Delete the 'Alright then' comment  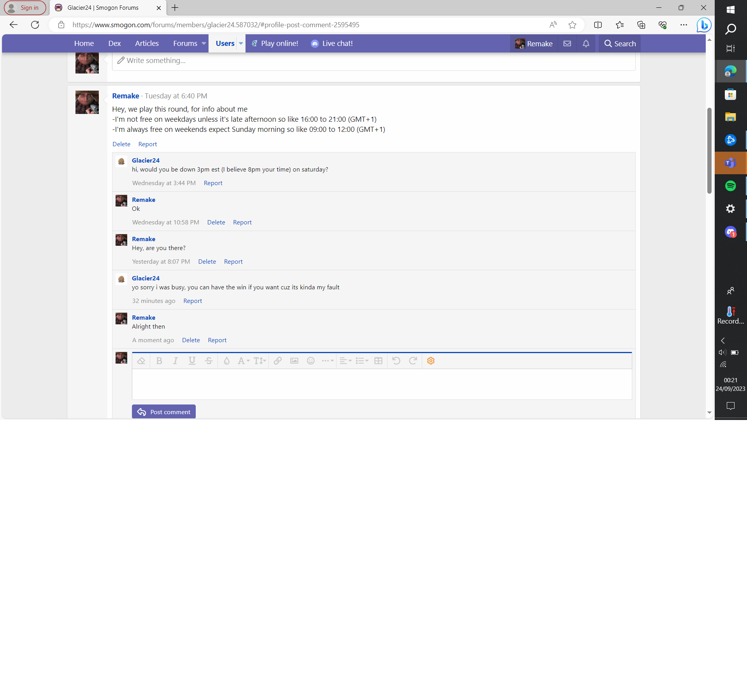pos(191,340)
